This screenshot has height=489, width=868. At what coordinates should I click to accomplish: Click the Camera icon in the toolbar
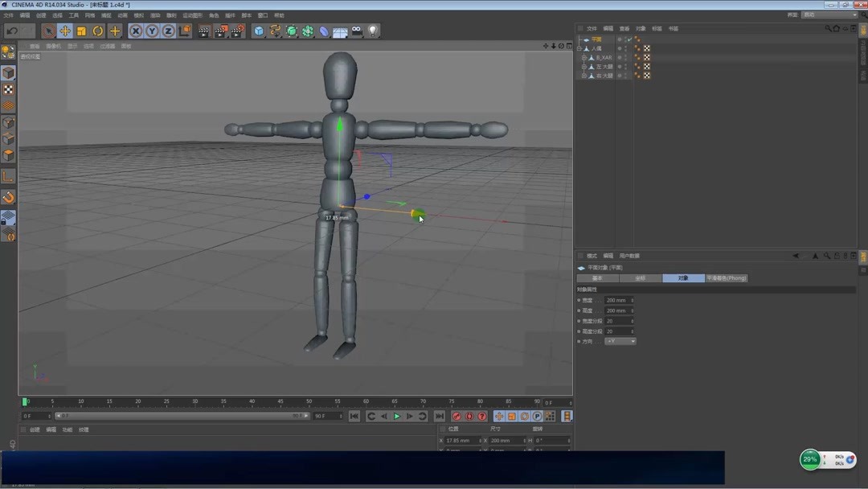tap(356, 31)
